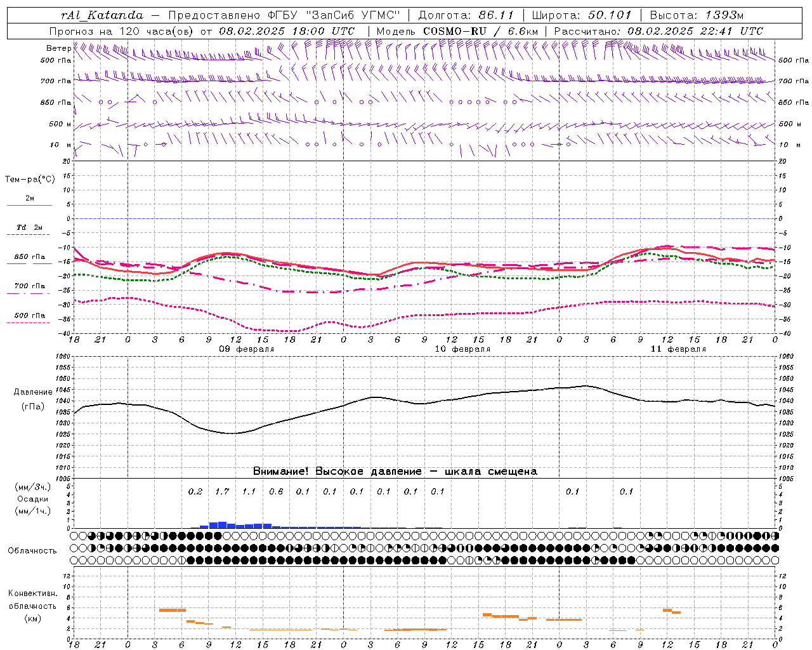Click the Давление pressure chart label

point(33,392)
